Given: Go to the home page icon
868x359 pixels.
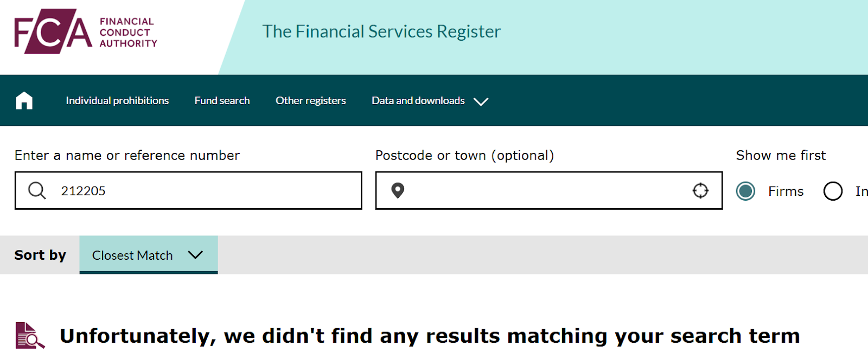Looking at the screenshot, I should (x=24, y=100).
